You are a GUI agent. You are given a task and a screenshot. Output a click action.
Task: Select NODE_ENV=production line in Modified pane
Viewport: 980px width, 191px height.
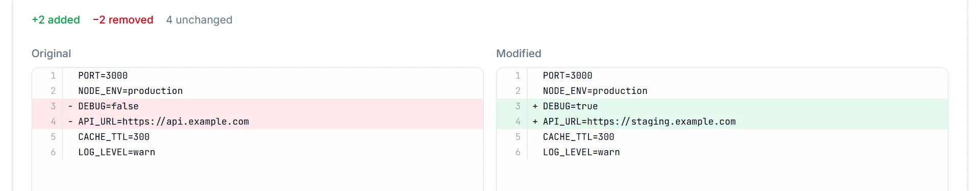tap(722, 91)
